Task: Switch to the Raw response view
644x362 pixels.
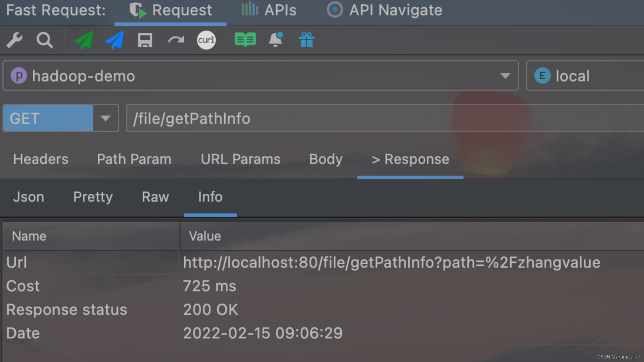Action: click(155, 197)
